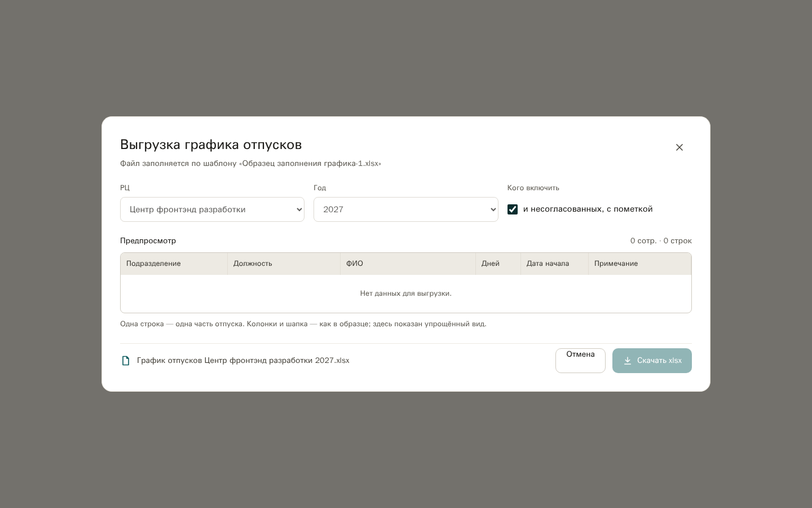812x508 pixels.
Task: Click the hint text starting 'Одна строка — одна часть отпуска'
Action: [303, 324]
